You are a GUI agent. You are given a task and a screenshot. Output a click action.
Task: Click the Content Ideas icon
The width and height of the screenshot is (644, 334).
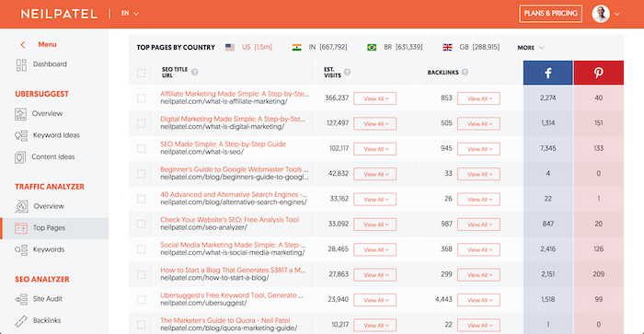[20, 157]
